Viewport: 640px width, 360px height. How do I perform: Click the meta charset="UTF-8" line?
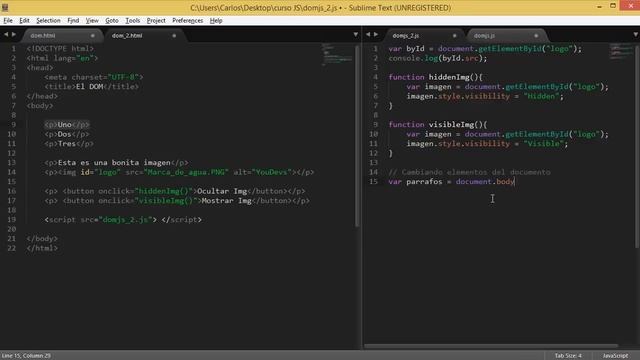tap(94, 77)
